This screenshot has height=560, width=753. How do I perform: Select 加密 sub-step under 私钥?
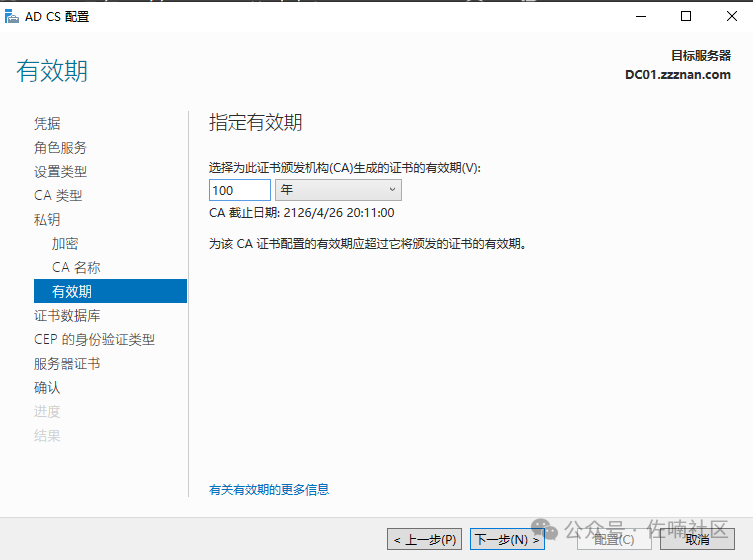point(65,243)
